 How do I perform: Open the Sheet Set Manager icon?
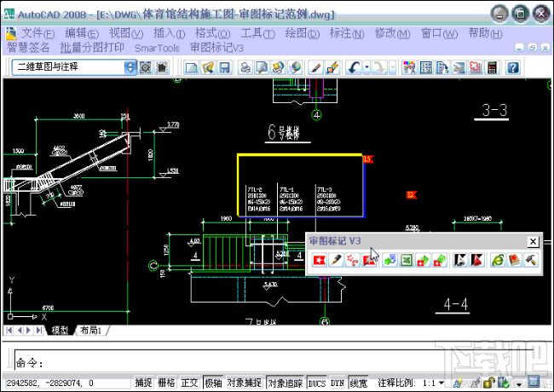tap(459, 67)
